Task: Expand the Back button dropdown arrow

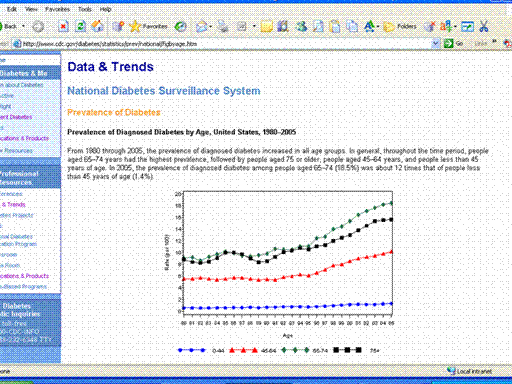Action: pos(23,26)
